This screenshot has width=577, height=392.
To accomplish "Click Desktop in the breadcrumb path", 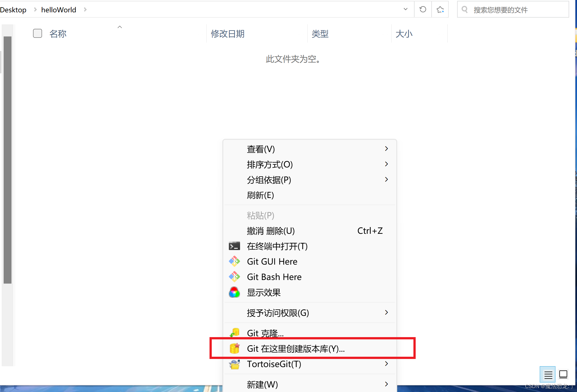I will tap(13, 10).
